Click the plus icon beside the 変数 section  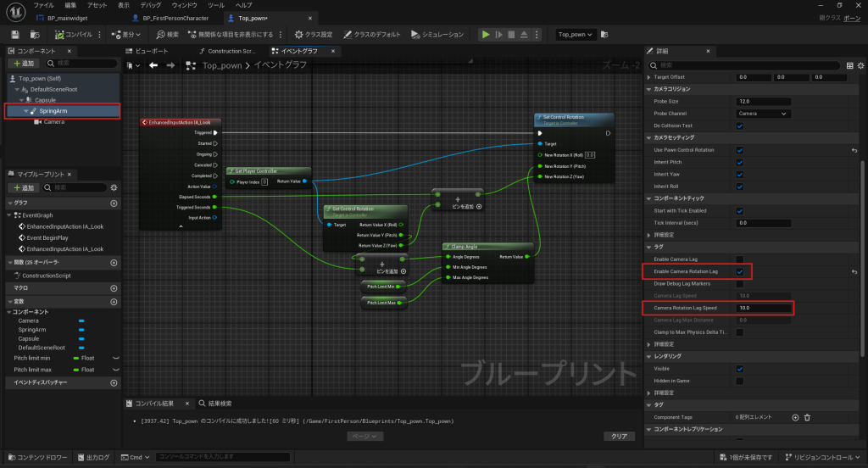[114, 301]
